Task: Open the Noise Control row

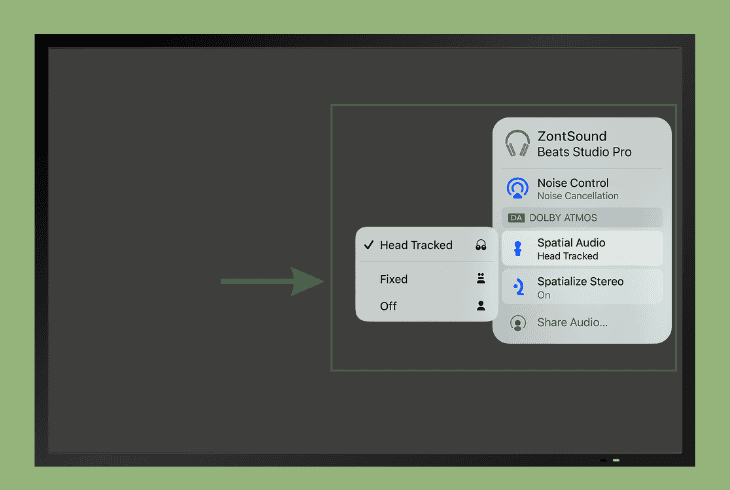Action: tap(582, 189)
